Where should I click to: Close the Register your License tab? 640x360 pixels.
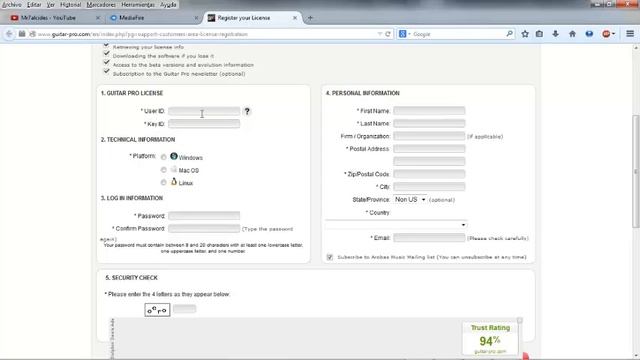(x=295, y=18)
